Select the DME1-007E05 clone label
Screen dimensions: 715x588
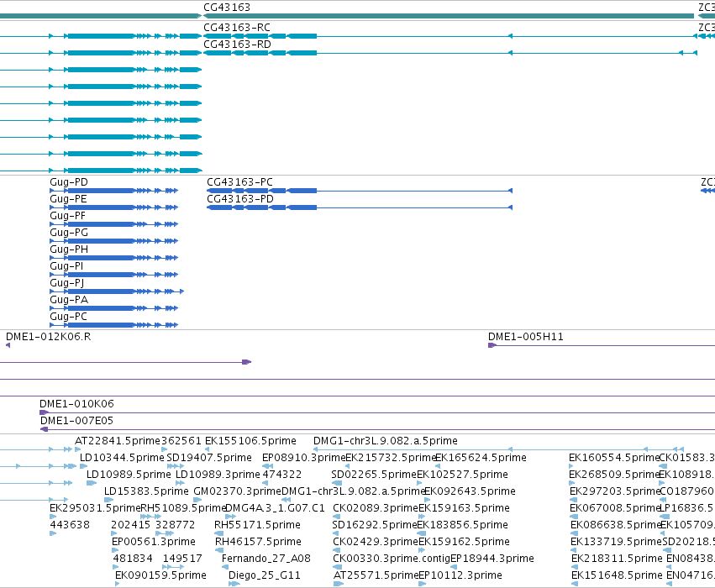click(76, 420)
